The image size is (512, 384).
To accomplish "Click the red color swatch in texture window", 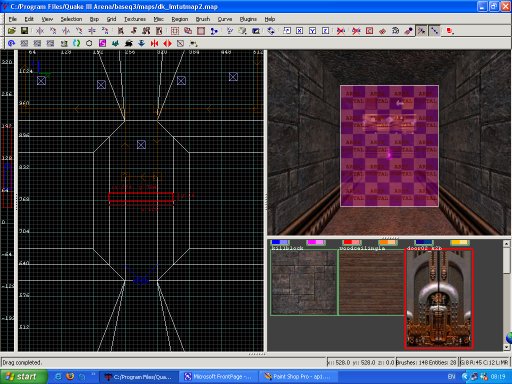I will click(352, 242).
